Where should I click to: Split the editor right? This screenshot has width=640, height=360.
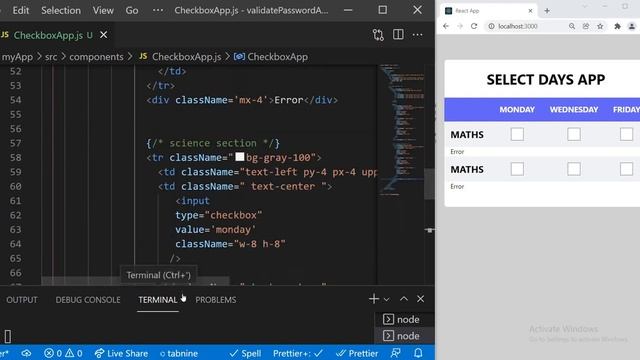tap(398, 35)
